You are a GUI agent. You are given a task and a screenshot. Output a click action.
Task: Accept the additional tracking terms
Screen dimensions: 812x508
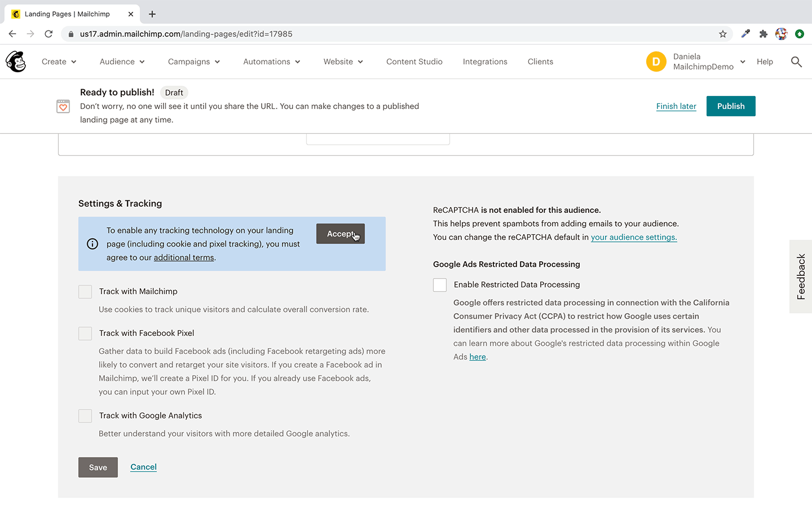(341, 234)
